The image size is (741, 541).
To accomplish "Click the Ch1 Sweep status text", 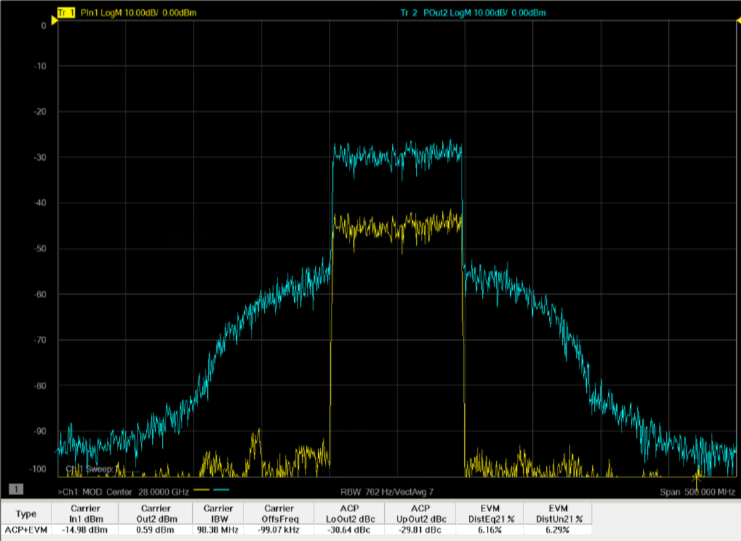I will pos(93,469).
